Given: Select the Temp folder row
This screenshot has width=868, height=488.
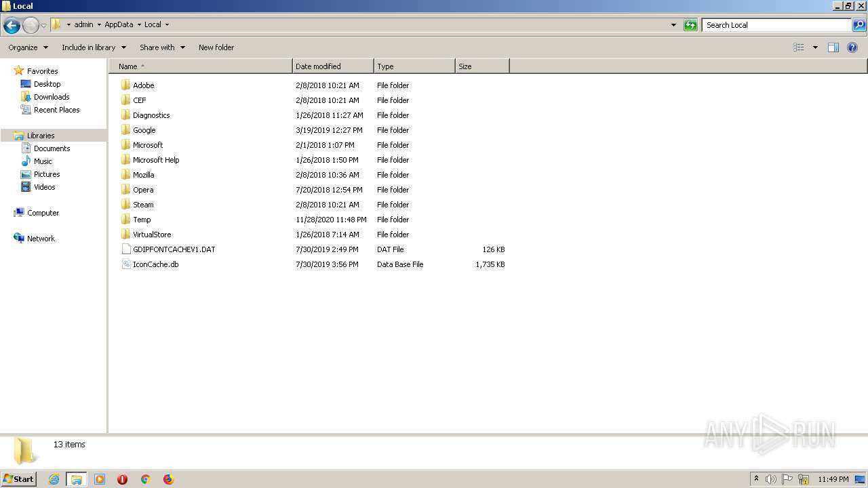Looking at the screenshot, I should tap(315, 220).
